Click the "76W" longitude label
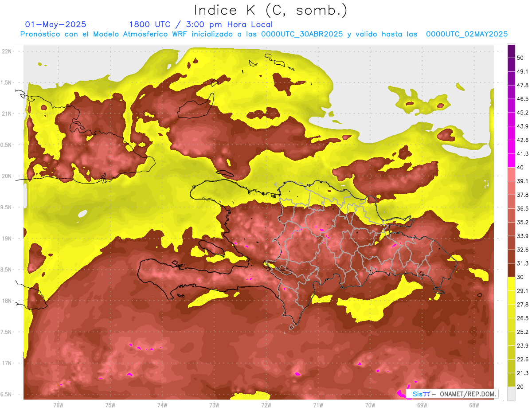This screenshot has height=411, width=532. [x=58, y=405]
